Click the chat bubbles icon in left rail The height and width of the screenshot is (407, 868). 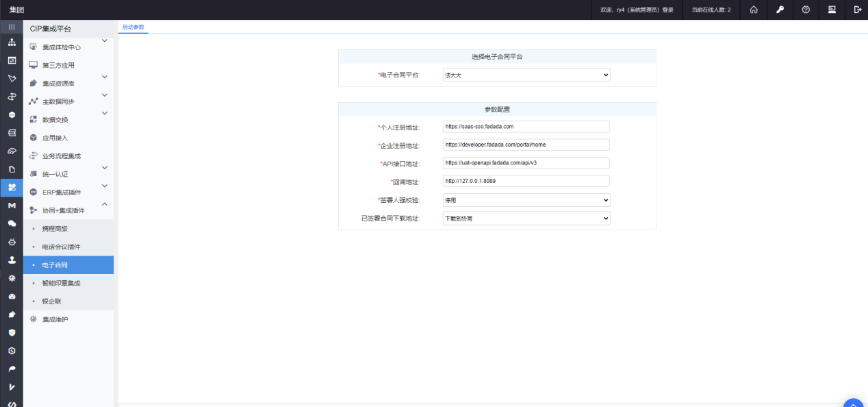click(x=12, y=223)
